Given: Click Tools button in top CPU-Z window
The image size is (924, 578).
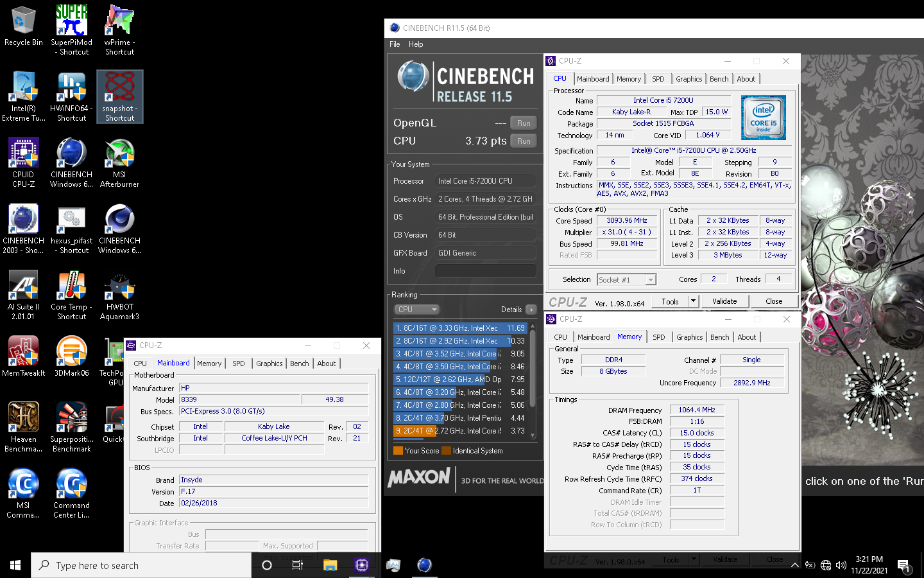Looking at the screenshot, I should (670, 301).
